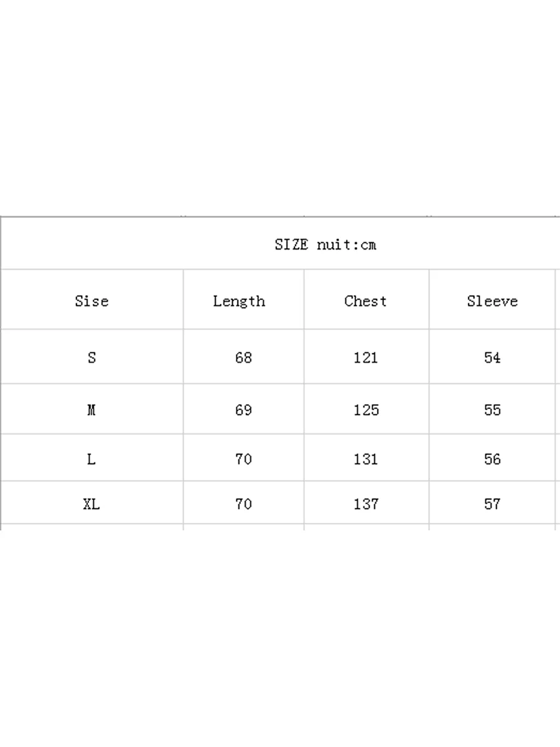Click the S size row label
Image resolution: width=560 pixels, height=747 pixels.
click(x=91, y=357)
